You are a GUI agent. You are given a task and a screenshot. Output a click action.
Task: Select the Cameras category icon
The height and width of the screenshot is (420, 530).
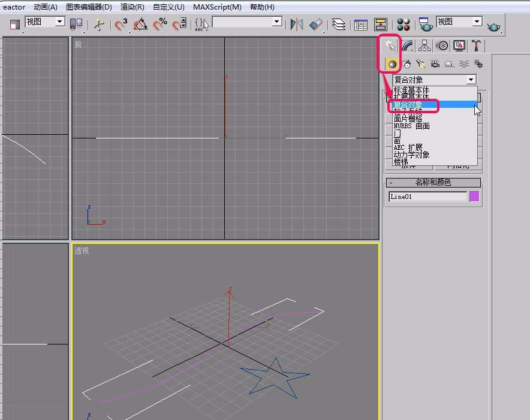[435, 64]
